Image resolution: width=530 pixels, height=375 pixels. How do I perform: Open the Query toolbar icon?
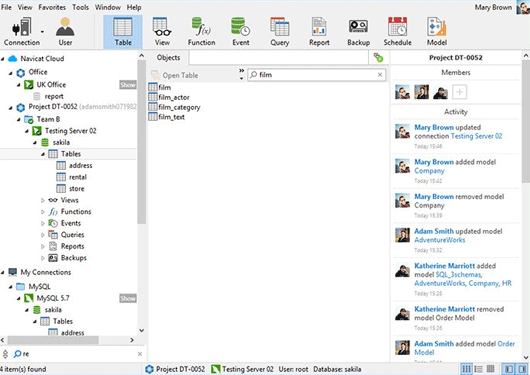(280, 32)
